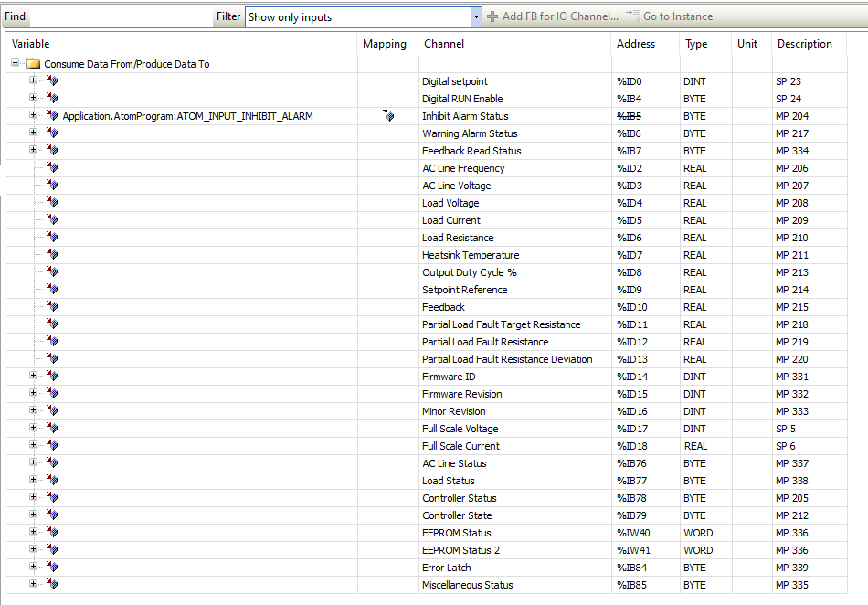The height and width of the screenshot is (605, 868).
Task: Click the folder icon beside Consume Data From/Produce Data To
Action: [x=34, y=64]
